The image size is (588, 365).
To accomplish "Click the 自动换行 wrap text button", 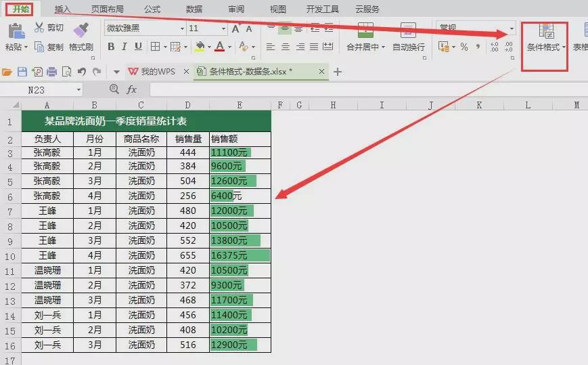I will pos(409,36).
